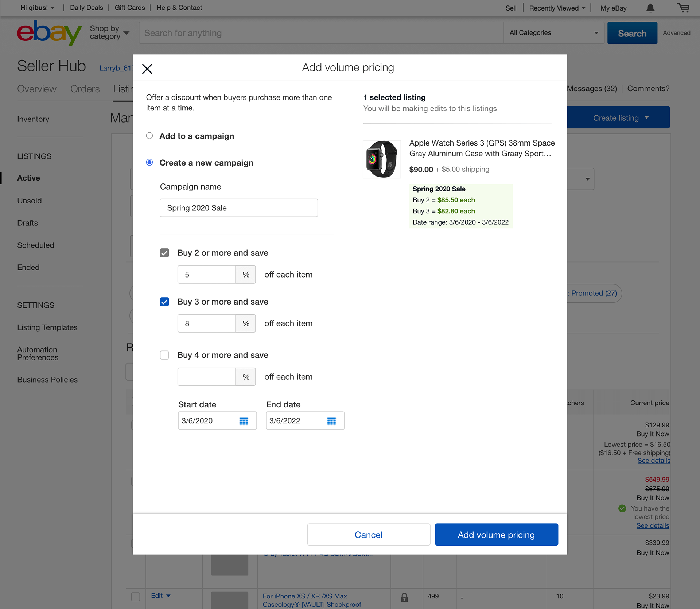The height and width of the screenshot is (609, 700).
Task: Switch to the Orders tab
Action: tap(85, 89)
